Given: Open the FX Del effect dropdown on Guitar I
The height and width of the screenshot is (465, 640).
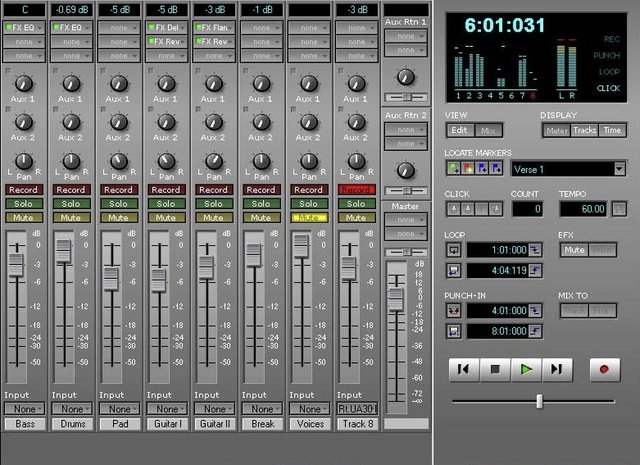Looking at the screenshot, I should click(167, 28).
